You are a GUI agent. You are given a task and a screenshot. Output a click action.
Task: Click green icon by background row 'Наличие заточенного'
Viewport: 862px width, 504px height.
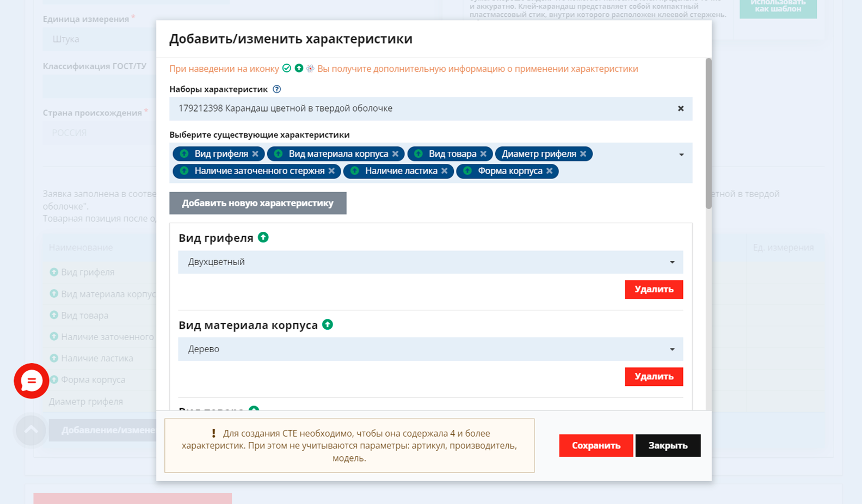(54, 336)
